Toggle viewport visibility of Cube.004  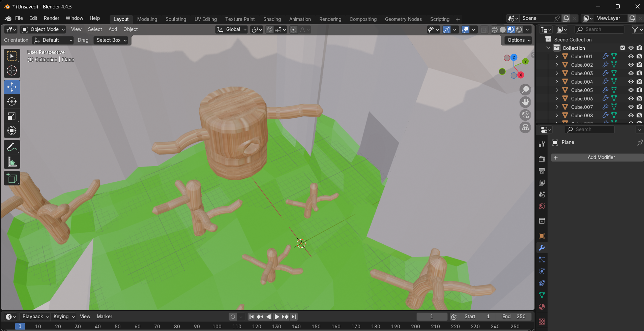point(631,82)
